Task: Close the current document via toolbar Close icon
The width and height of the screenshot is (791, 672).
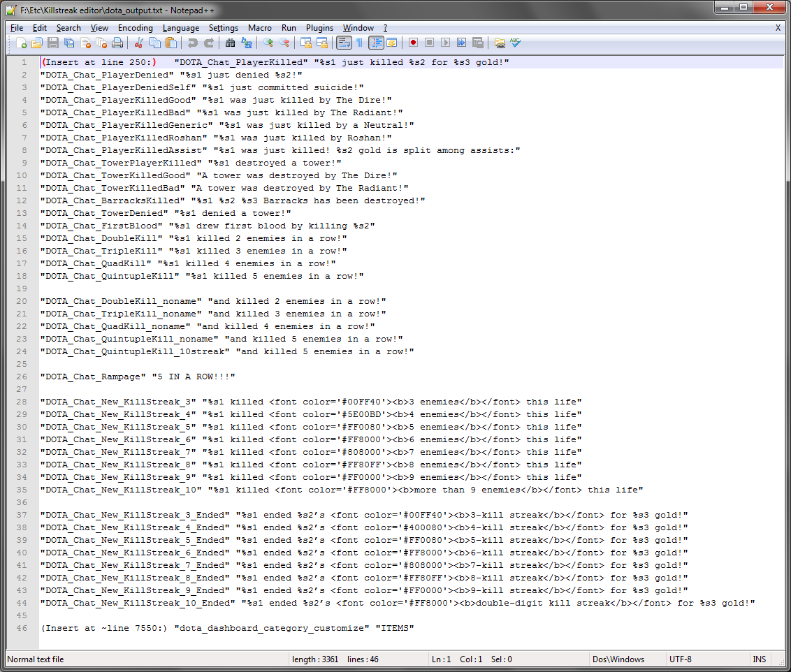Action: [85, 43]
